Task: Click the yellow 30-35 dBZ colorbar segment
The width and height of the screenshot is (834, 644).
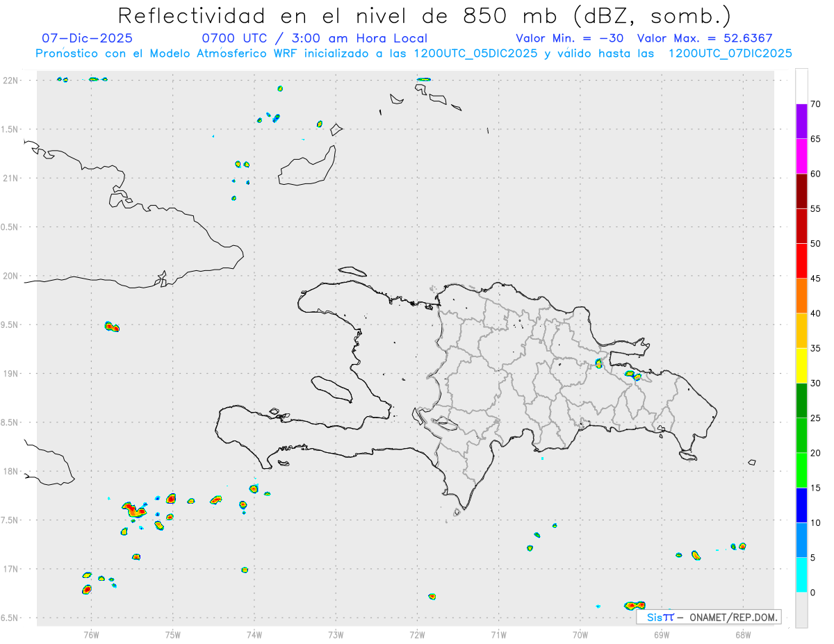Action: [801, 365]
